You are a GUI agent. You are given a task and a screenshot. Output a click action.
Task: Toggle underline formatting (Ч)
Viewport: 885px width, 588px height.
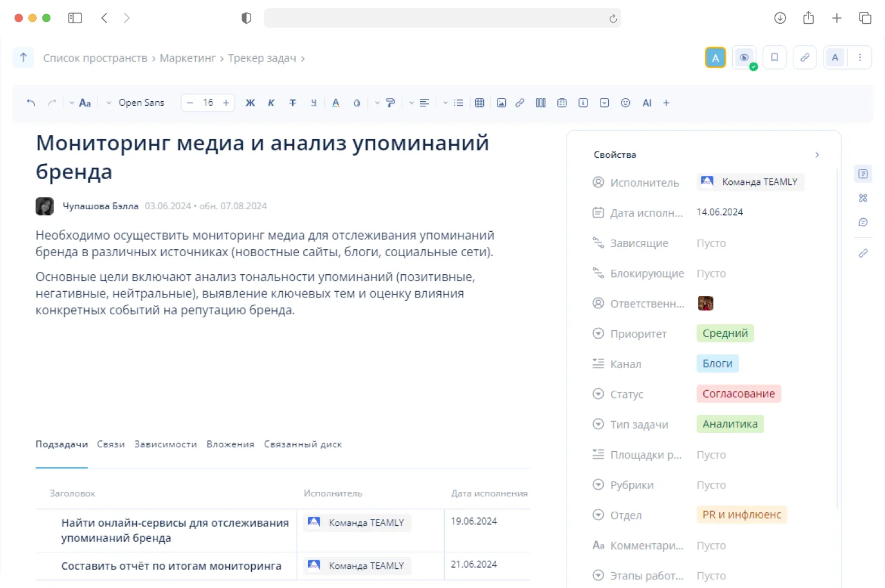coord(313,103)
